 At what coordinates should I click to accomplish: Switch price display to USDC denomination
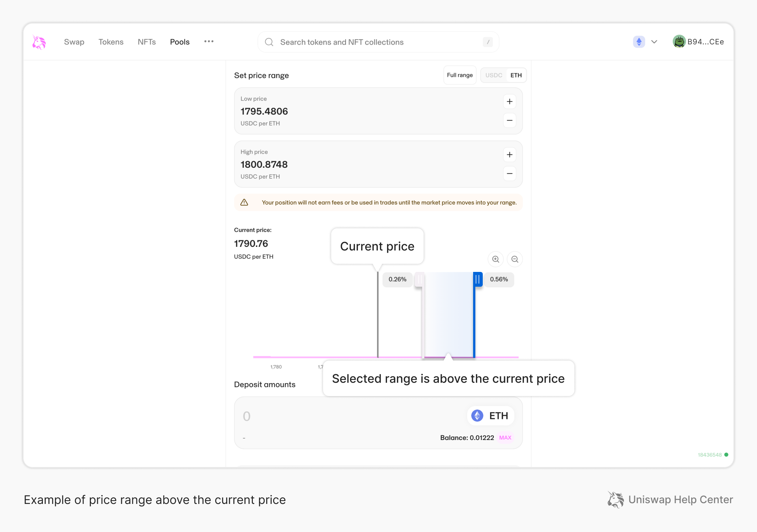(x=493, y=75)
